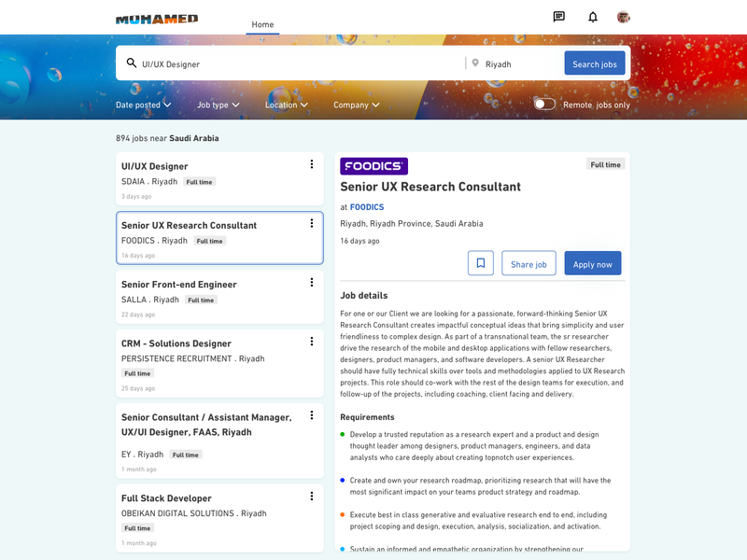Click the '3 days ago' label on SDAIA card
Image resolution: width=747 pixels, height=560 pixels.
[x=136, y=196]
